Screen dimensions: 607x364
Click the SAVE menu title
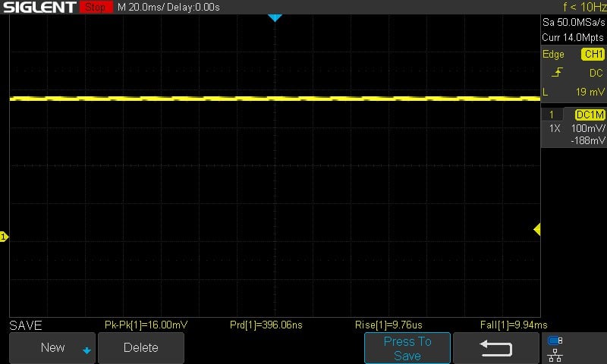[x=26, y=325]
